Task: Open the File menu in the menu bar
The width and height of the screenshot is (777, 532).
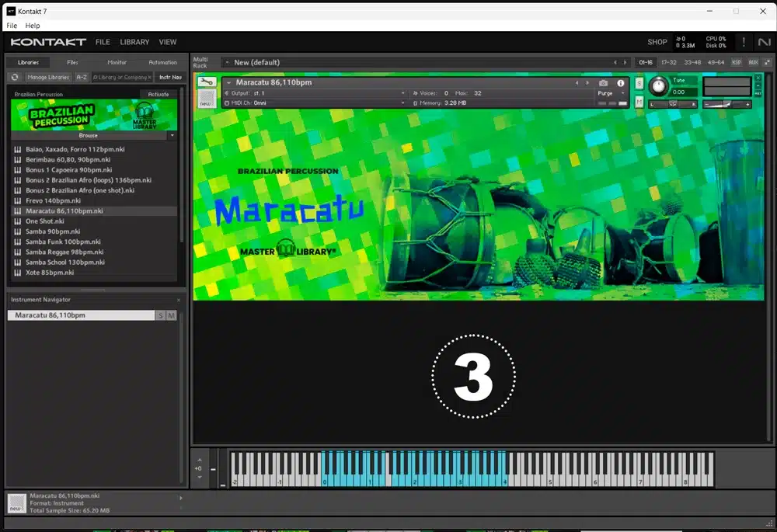Action: click(12, 26)
